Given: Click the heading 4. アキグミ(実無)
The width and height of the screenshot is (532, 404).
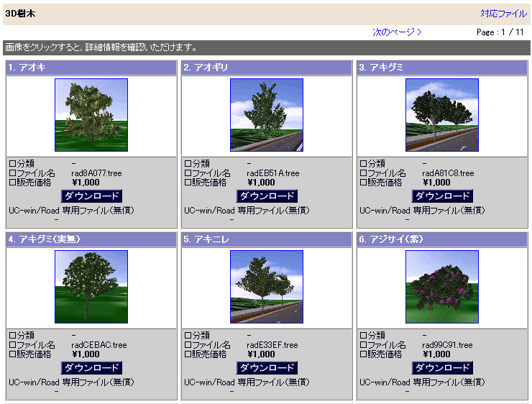Looking at the screenshot, I should click(44, 239).
